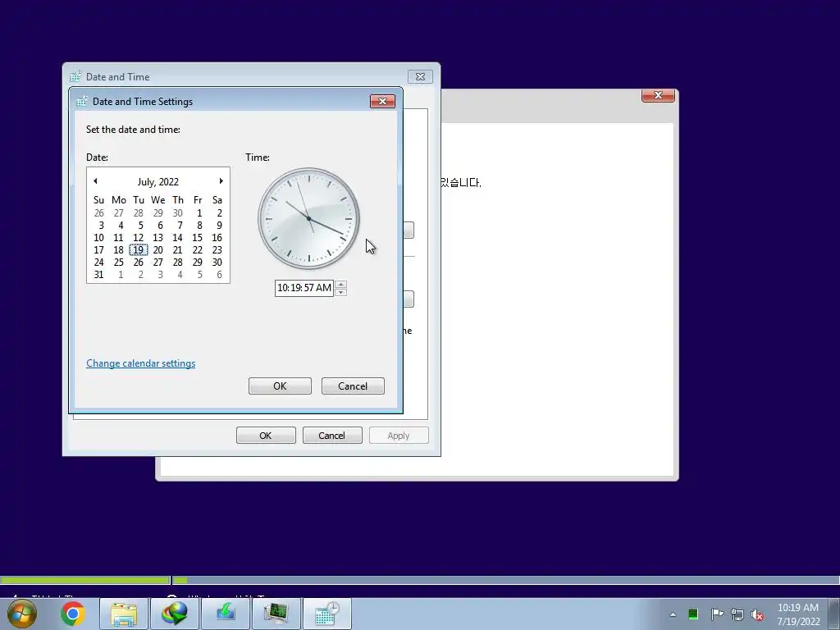Select July 15 in the calendar

pyautogui.click(x=197, y=237)
